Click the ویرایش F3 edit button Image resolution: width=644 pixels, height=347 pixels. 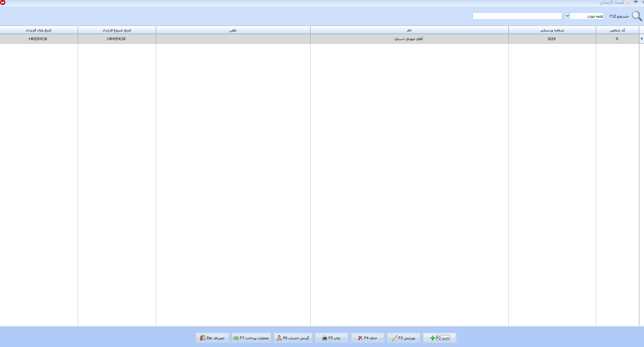click(x=403, y=338)
